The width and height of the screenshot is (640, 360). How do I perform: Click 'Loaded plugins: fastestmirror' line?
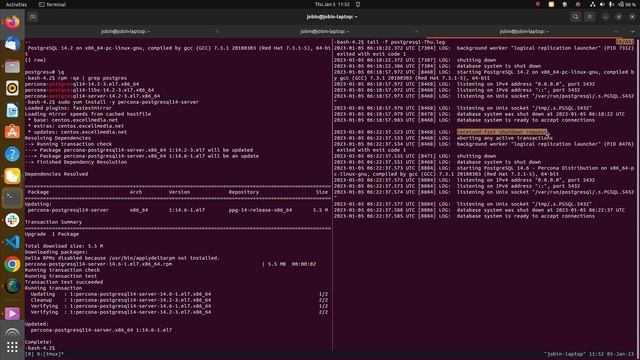tap(68, 108)
